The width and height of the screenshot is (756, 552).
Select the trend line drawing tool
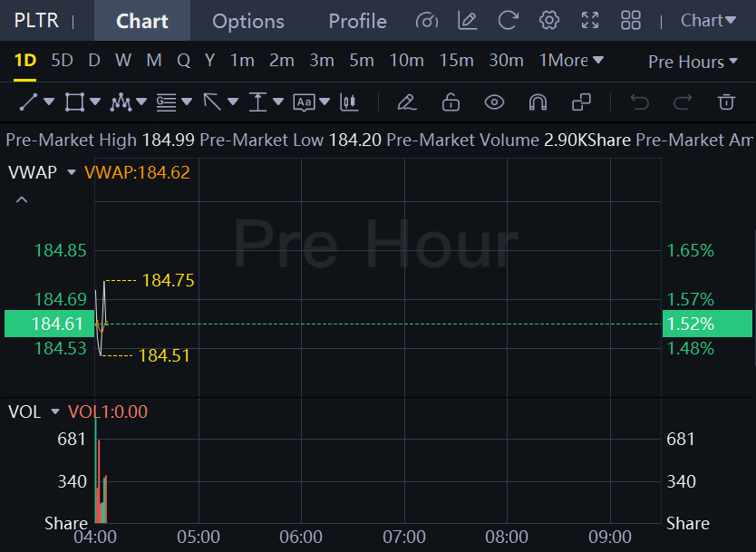[29, 102]
